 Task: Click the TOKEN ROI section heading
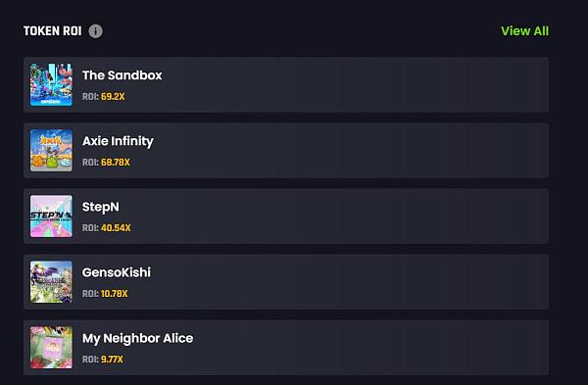click(53, 31)
